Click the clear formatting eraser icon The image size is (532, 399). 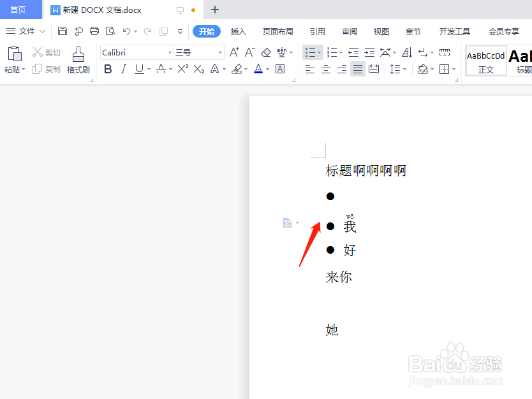(266, 52)
